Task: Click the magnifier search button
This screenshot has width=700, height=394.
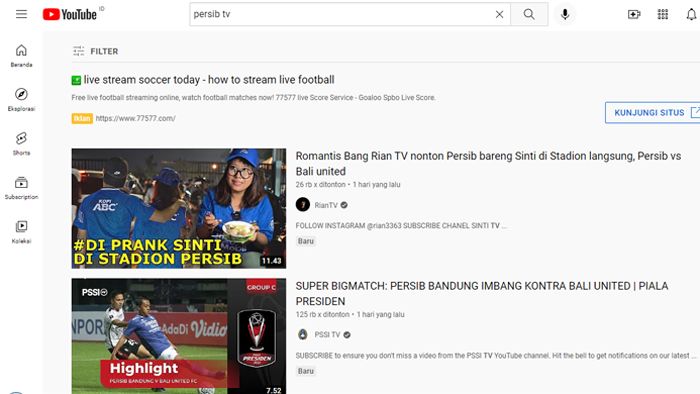Action: click(529, 14)
